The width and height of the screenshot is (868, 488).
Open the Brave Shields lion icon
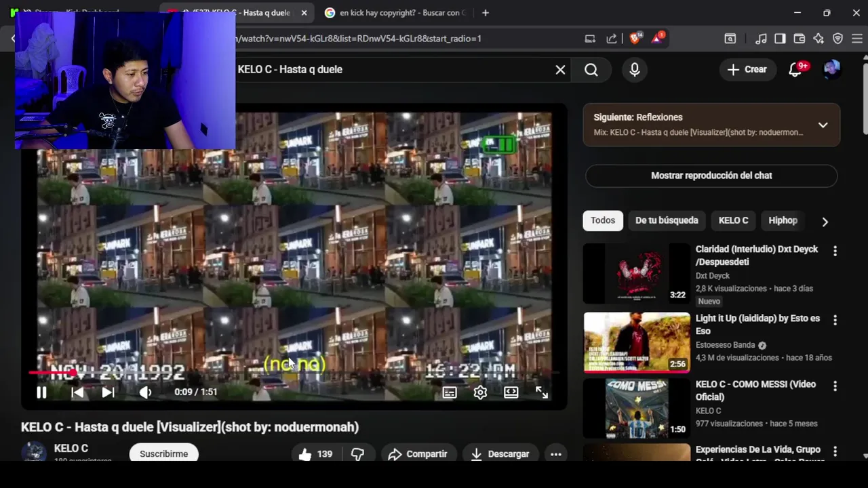pyautogui.click(x=635, y=39)
